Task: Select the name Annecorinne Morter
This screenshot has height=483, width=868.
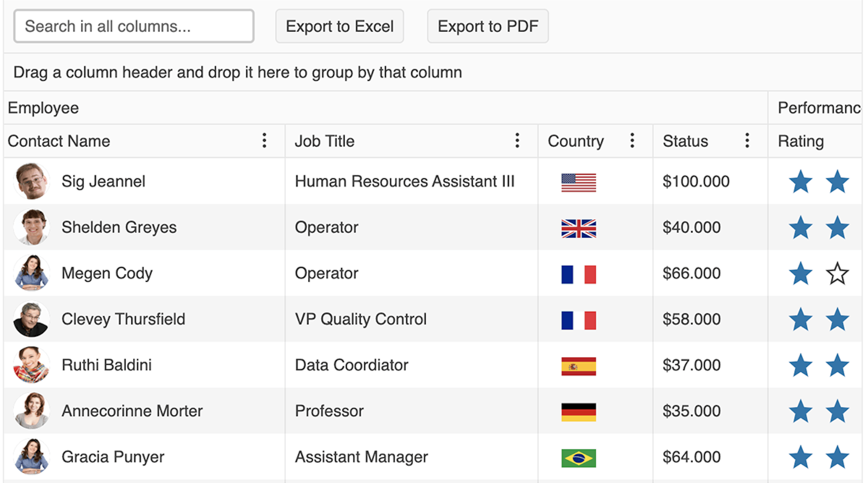Action: [132, 411]
